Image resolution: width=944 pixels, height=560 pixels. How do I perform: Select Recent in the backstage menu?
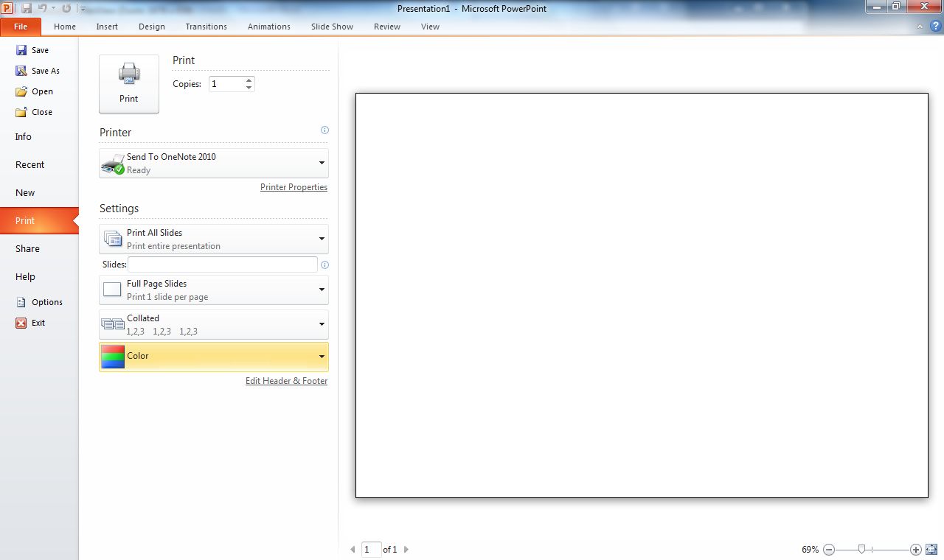pyautogui.click(x=30, y=165)
